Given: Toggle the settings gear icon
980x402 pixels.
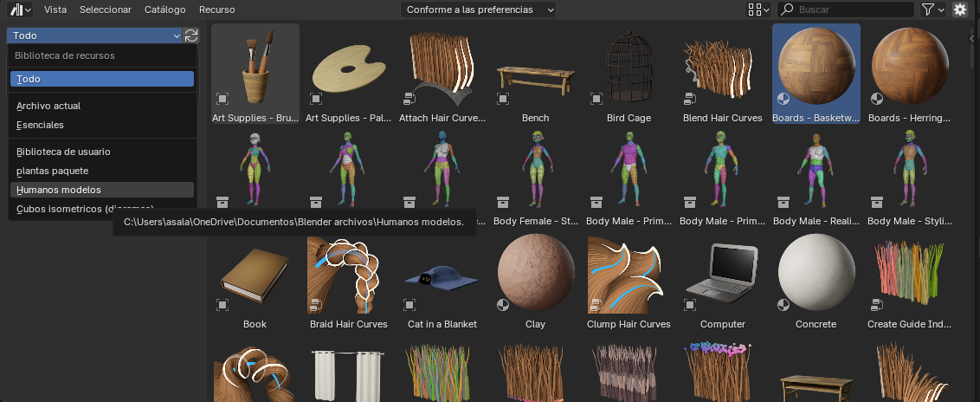Looking at the screenshot, I should (959, 10).
